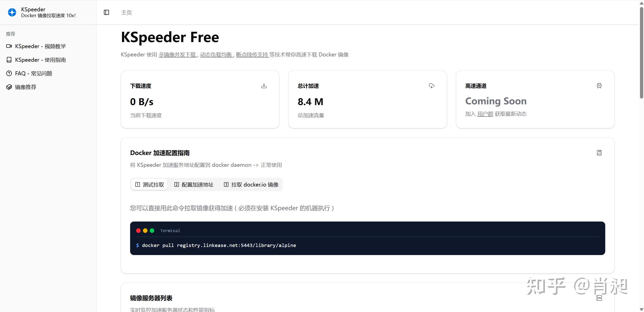Open the 用户群 link in 高速通道 card
Image resolution: width=644 pixels, height=312 pixels.
(485, 114)
